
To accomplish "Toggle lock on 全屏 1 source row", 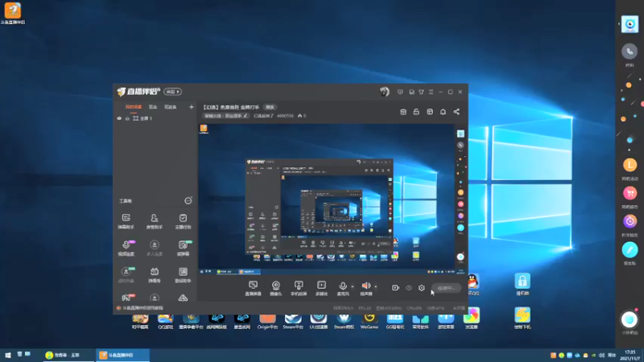I will click(x=127, y=118).
